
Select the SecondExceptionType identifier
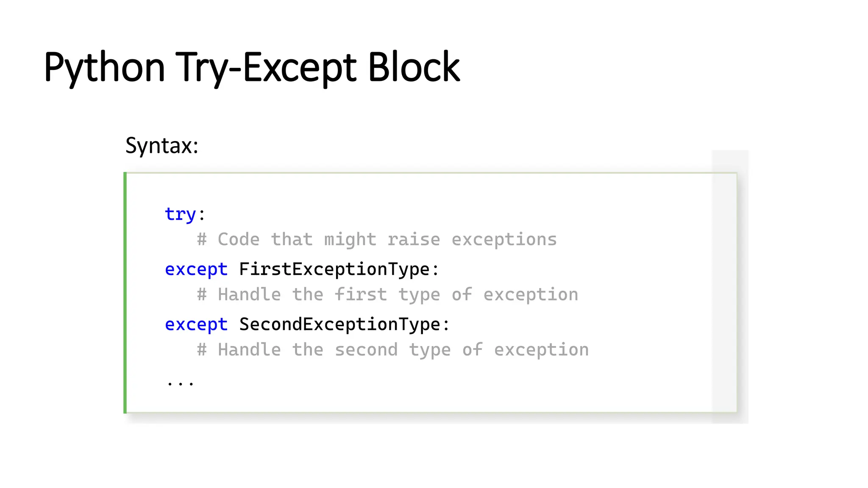coord(339,324)
